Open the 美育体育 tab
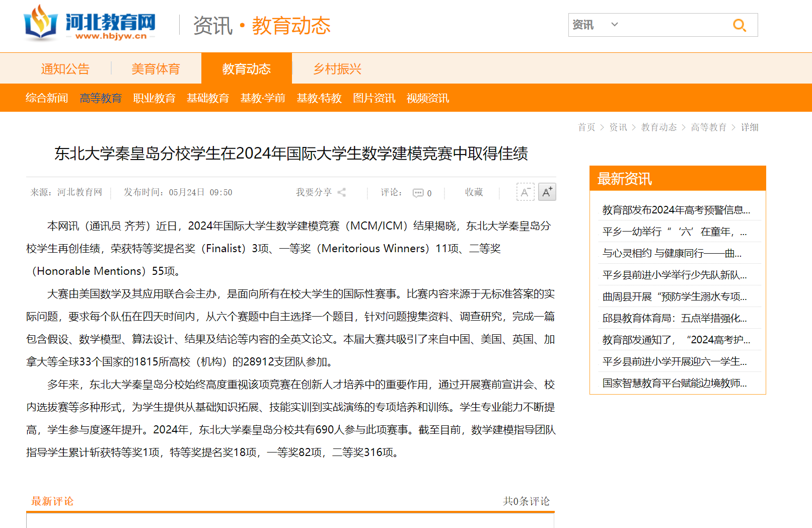Viewport: 812px width, 528px height. click(x=156, y=68)
